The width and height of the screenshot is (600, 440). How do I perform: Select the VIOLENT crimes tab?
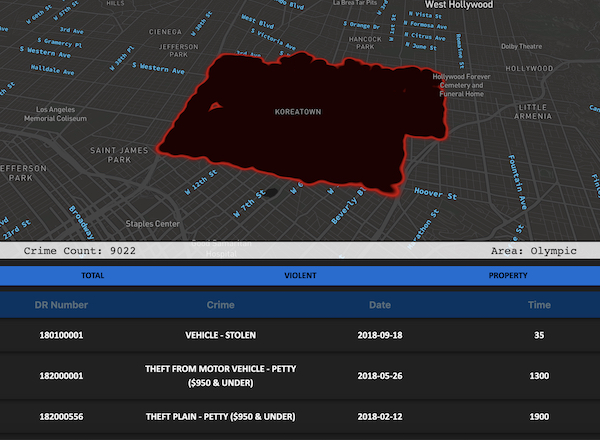coord(300,274)
